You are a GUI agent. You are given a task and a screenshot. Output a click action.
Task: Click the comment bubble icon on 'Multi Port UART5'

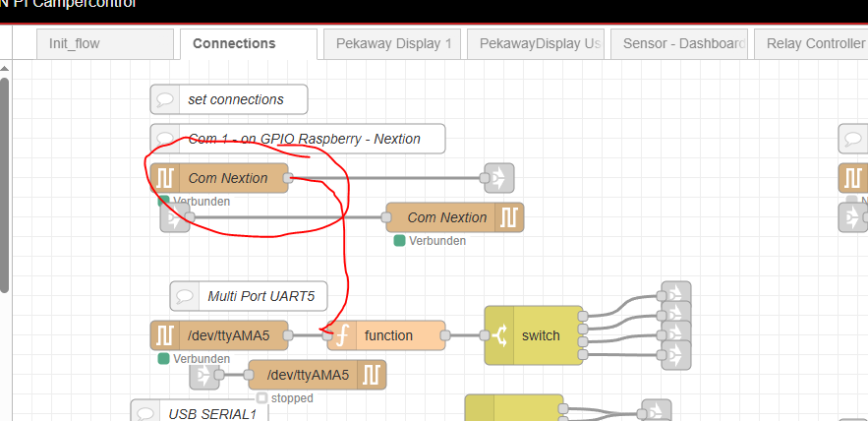[x=185, y=296]
